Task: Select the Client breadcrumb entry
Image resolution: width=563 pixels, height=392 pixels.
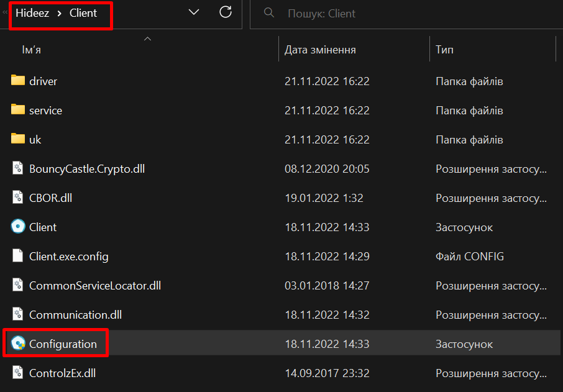Action: tap(83, 12)
